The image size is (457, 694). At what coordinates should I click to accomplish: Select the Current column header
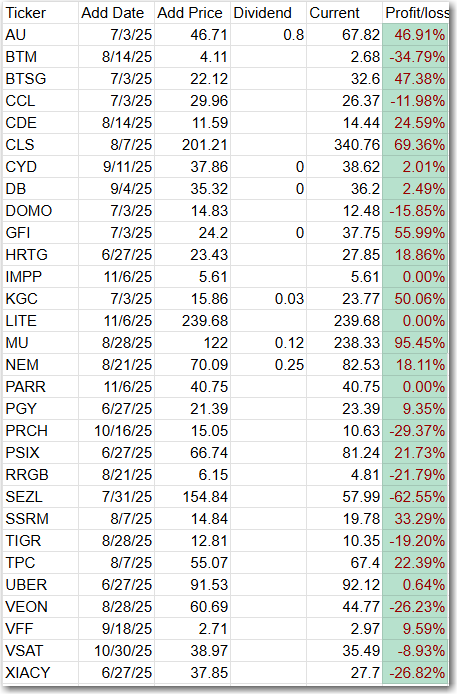(345, 13)
